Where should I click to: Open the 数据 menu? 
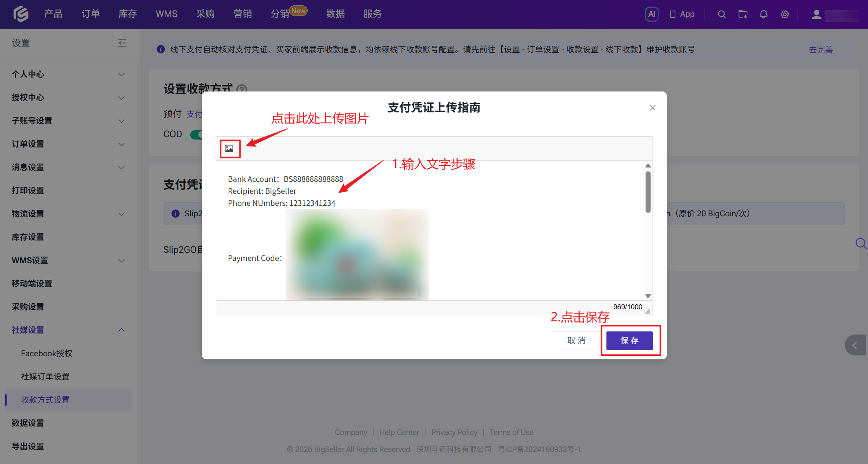click(336, 14)
